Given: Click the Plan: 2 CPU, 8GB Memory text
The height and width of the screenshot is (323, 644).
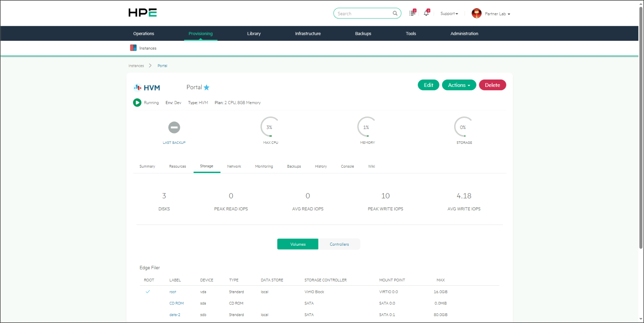Looking at the screenshot, I should 237,103.
